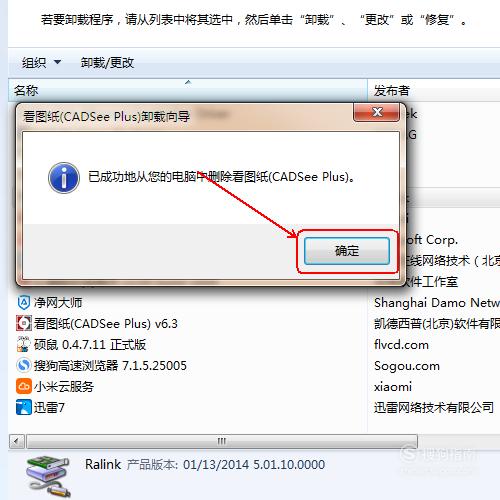Image resolution: width=500 pixels, height=500 pixels.
Task: Click the horizontal scrollbar thumb
Action: [222, 441]
